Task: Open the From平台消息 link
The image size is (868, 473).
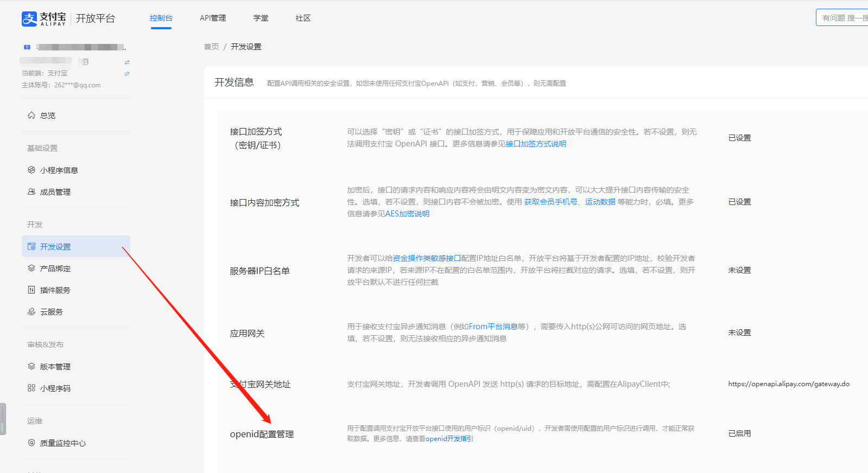Action: (x=493, y=327)
